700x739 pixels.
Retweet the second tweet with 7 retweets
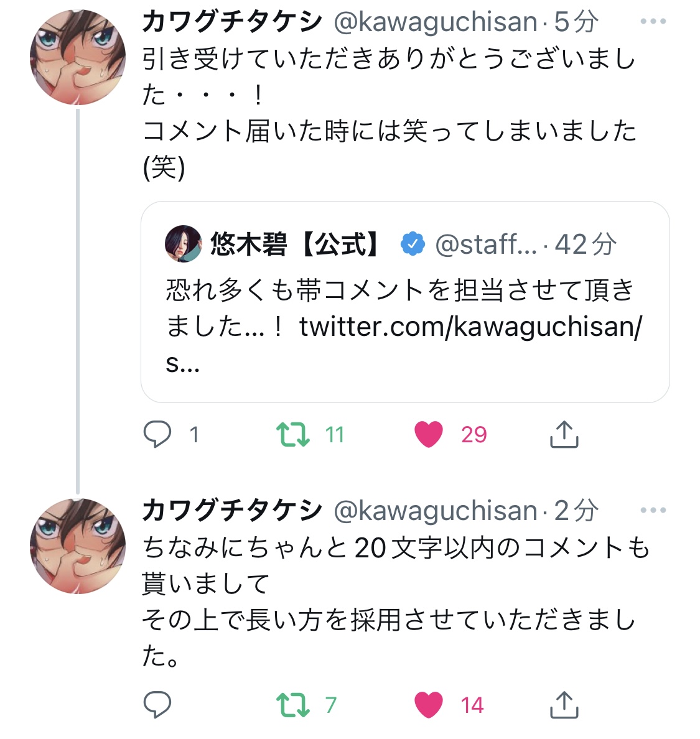pos(293,705)
